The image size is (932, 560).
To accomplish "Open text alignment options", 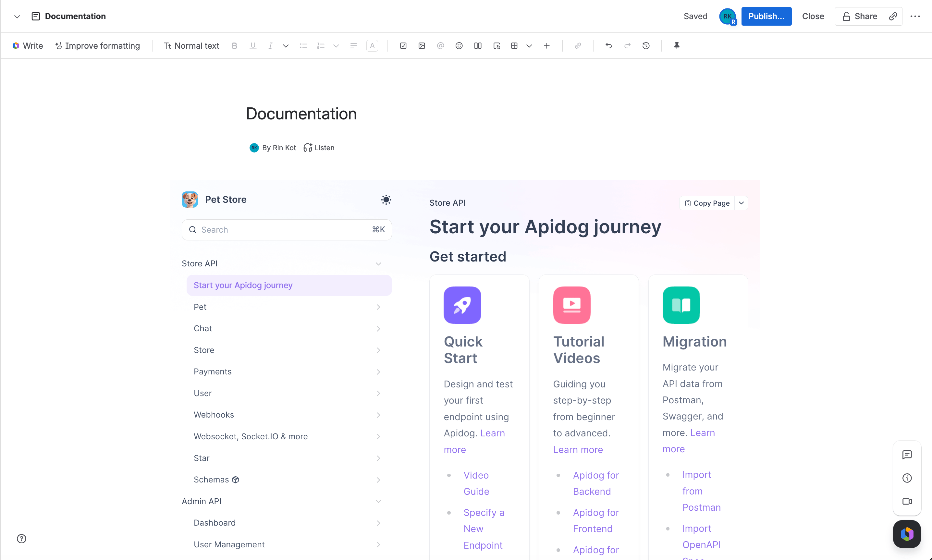I will 353,46.
